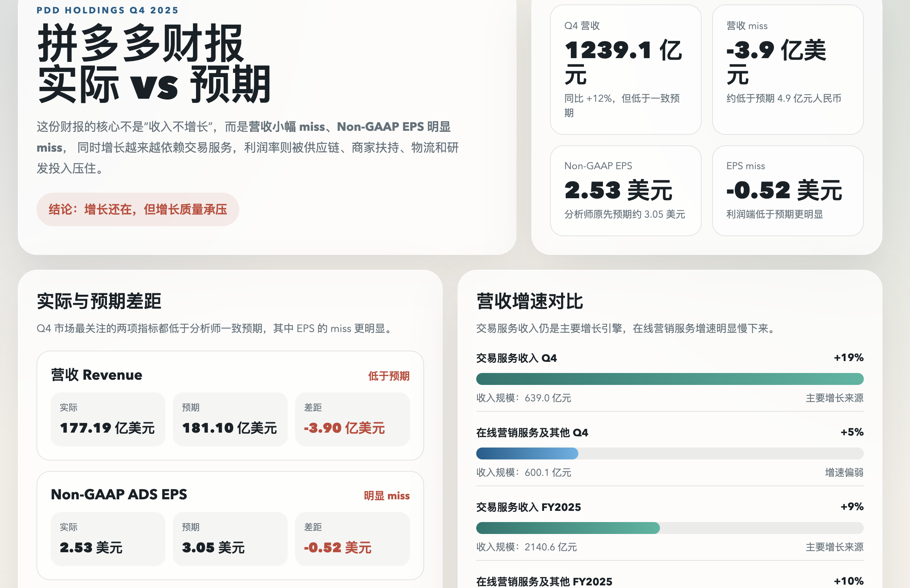Click the +19% growth percentage label
Viewport: 910px width, 588px height.
(848, 358)
